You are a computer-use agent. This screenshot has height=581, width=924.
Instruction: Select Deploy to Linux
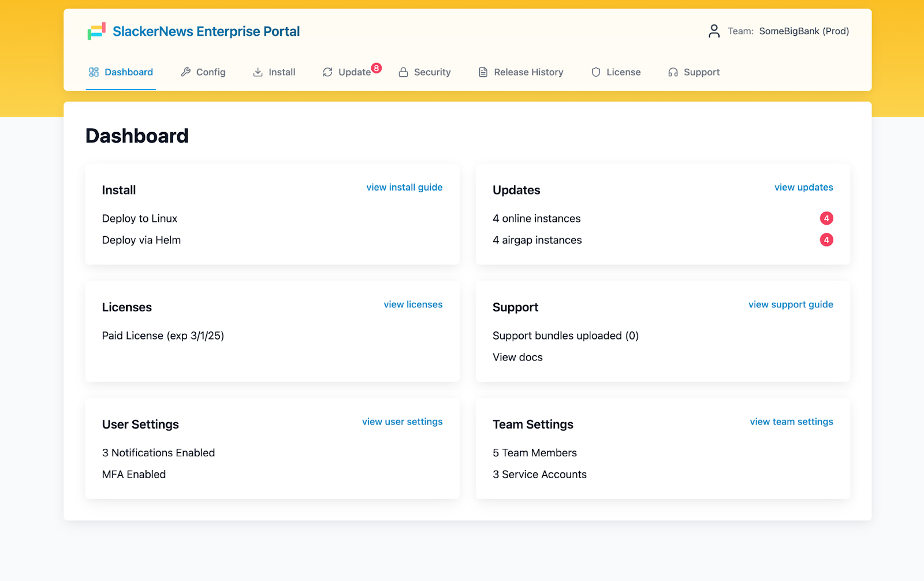click(140, 218)
